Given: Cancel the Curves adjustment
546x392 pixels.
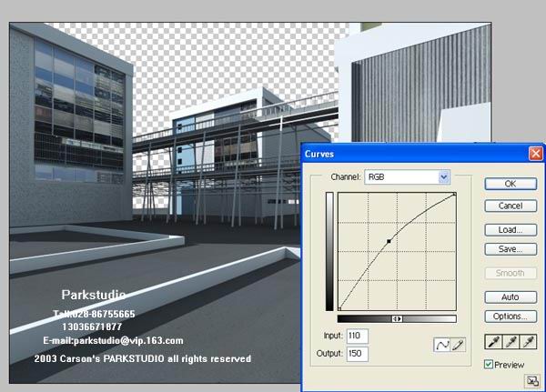Looking at the screenshot, I should (511, 206).
